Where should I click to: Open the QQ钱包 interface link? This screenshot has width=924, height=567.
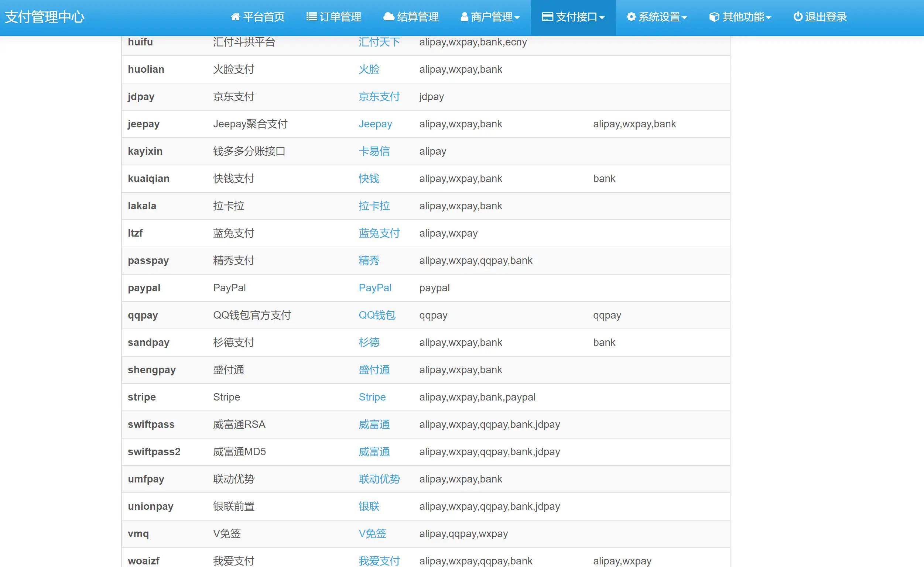(377, 315)
